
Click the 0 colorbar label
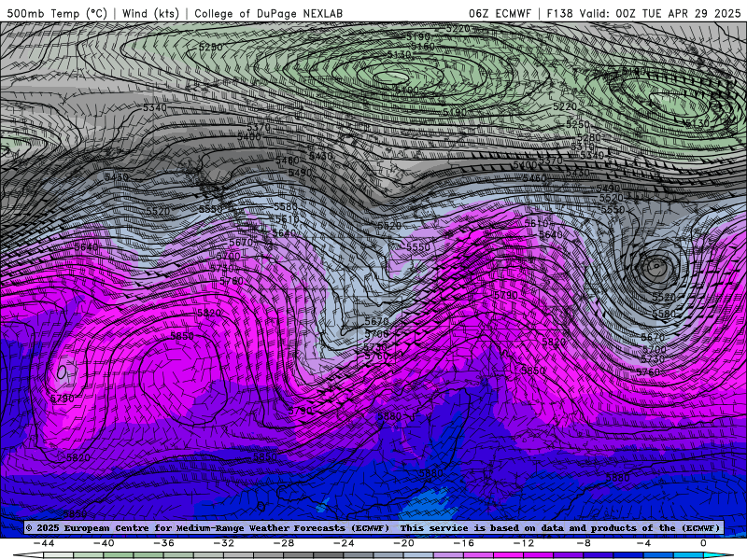coord(704,543)
